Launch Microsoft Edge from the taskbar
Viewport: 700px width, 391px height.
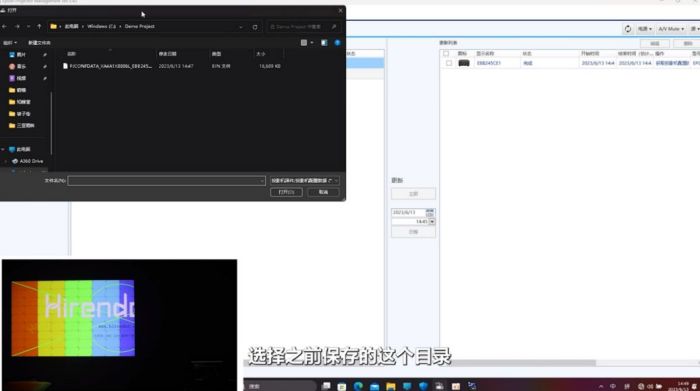(x=358, y=386)
